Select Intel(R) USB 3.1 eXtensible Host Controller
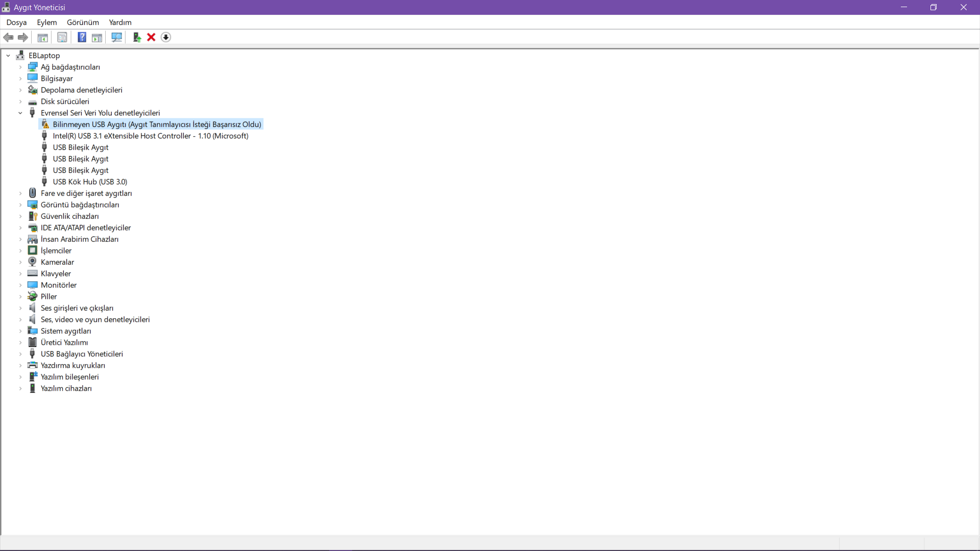The image size is (980, 551). coord(151,136)
